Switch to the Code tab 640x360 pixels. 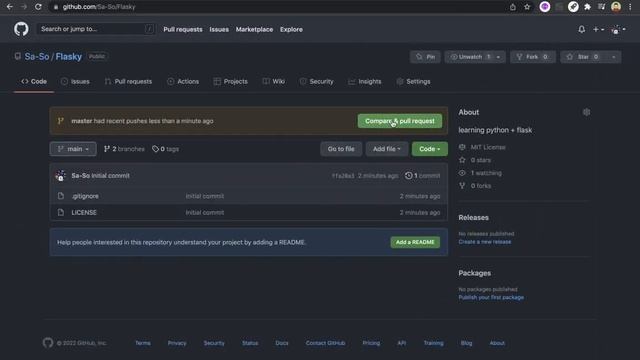point(34,82)
